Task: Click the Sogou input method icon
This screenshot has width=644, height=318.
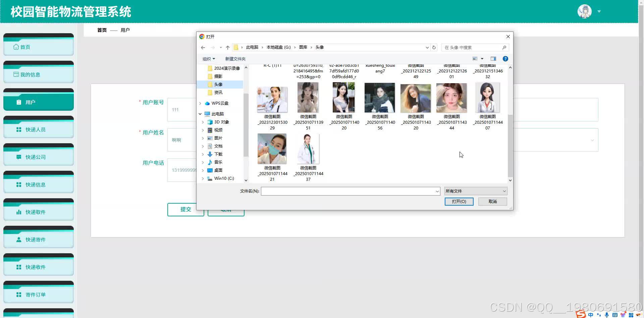Action: pos(581,315)
